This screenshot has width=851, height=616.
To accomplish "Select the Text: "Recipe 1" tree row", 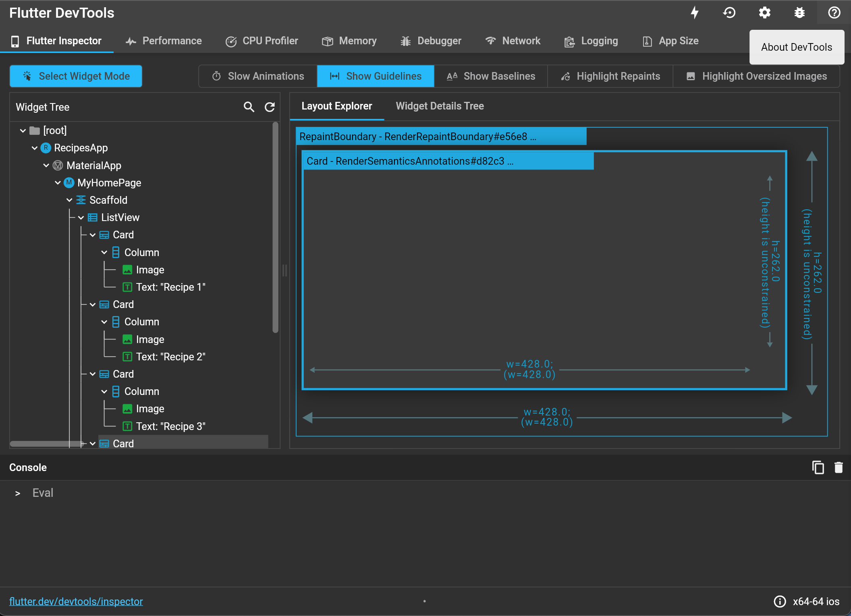I will coord(171,287).
